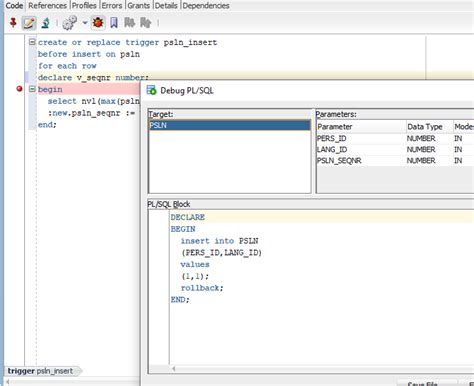Viewport: 474px width, 386px height.
Task: Click the 'END;' line in PL/SQL Block
Action: coord(180,300)
